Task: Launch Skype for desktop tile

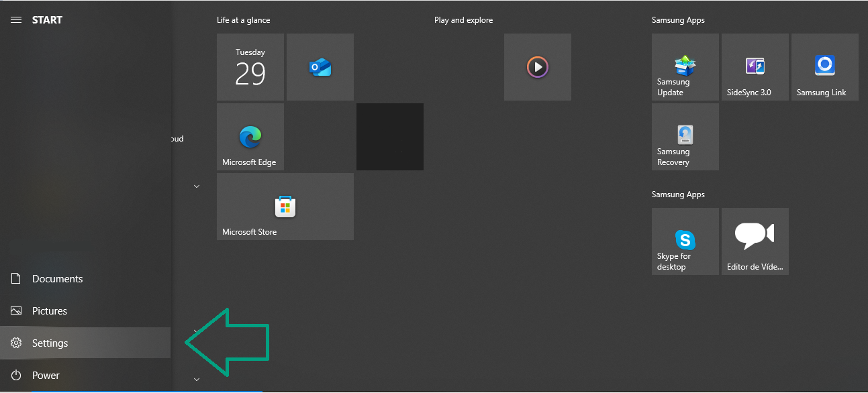Action: click(x=685, y=241)
